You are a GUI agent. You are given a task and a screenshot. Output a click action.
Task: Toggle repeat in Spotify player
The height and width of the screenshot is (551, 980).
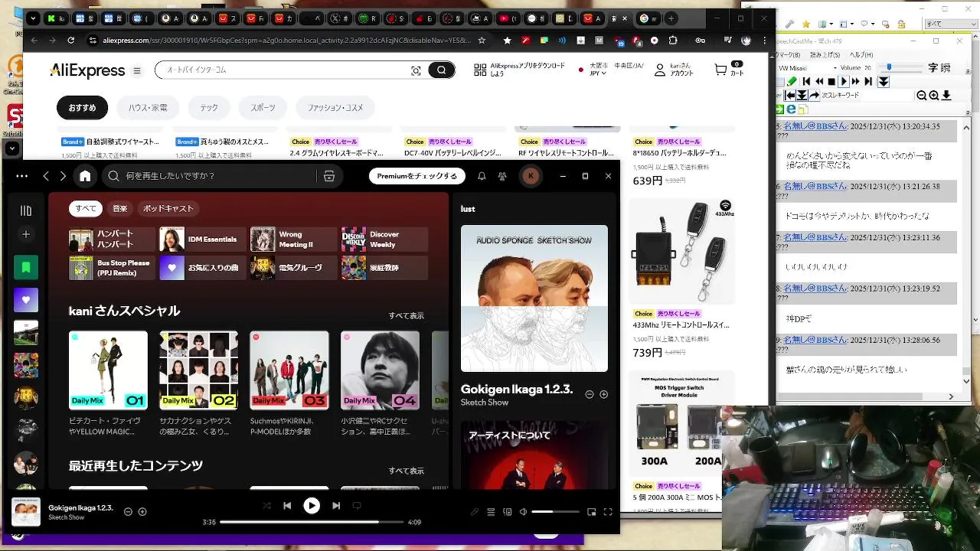tap(357, 506)
